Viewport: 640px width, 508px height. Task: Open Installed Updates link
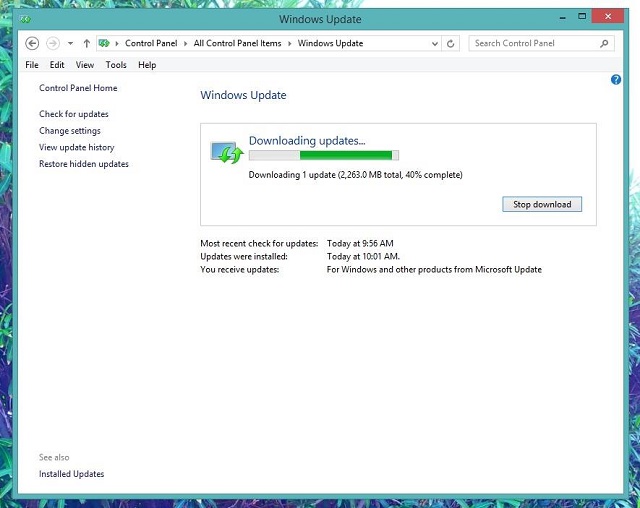[71, 474]
